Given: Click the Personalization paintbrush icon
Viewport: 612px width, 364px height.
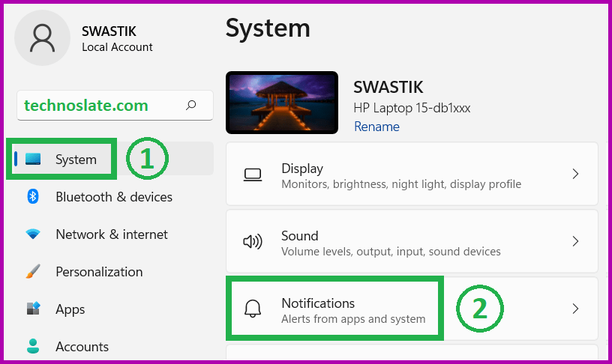Looking at the screenshot, I should pos(33,271).
